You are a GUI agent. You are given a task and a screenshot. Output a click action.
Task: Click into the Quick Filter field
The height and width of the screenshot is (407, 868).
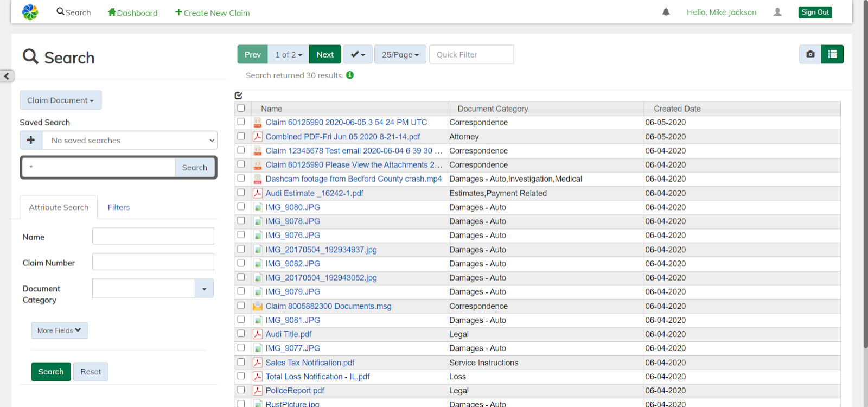(x=471, y=54)
